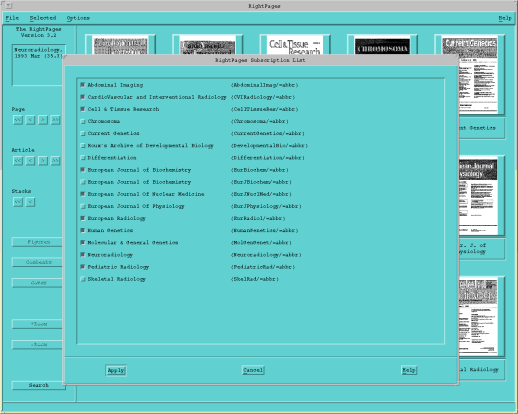
Task: Apply the subscription list changes
Action: pyautogui.click(x=116, y=370)
